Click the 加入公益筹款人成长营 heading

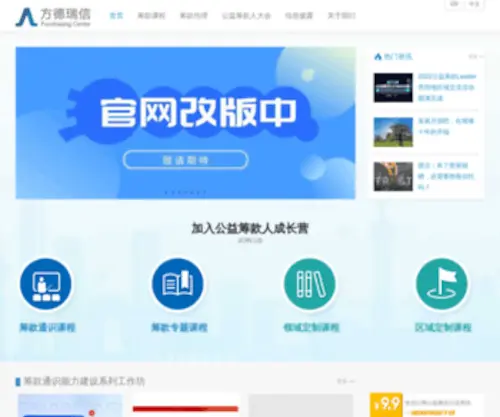pos(250,228)
